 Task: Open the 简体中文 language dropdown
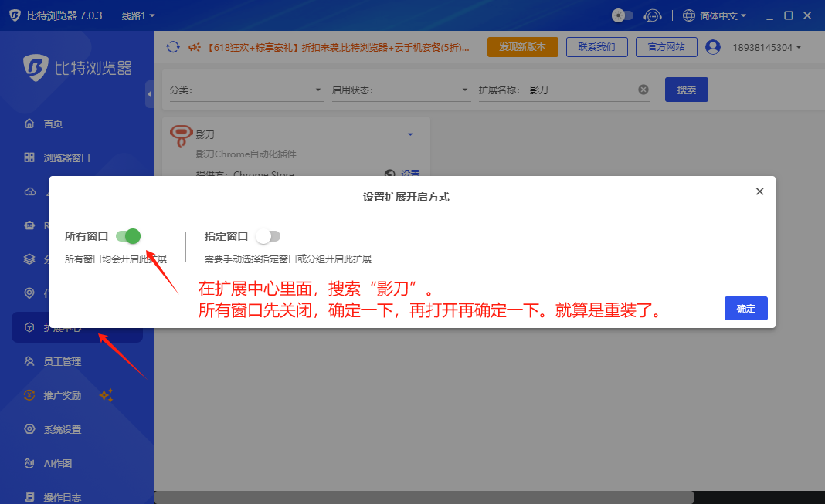coord(722,15)
